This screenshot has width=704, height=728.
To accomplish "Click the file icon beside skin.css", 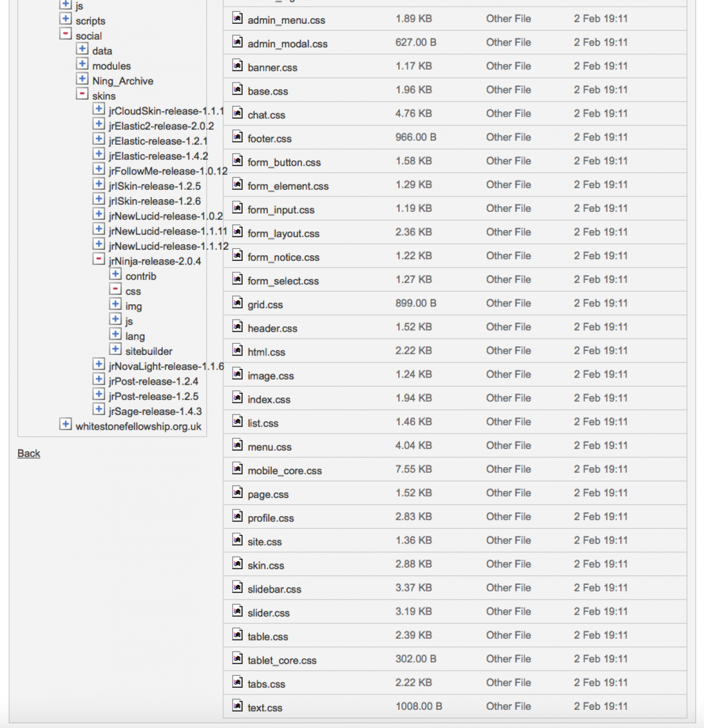I will tap(237, 563).
